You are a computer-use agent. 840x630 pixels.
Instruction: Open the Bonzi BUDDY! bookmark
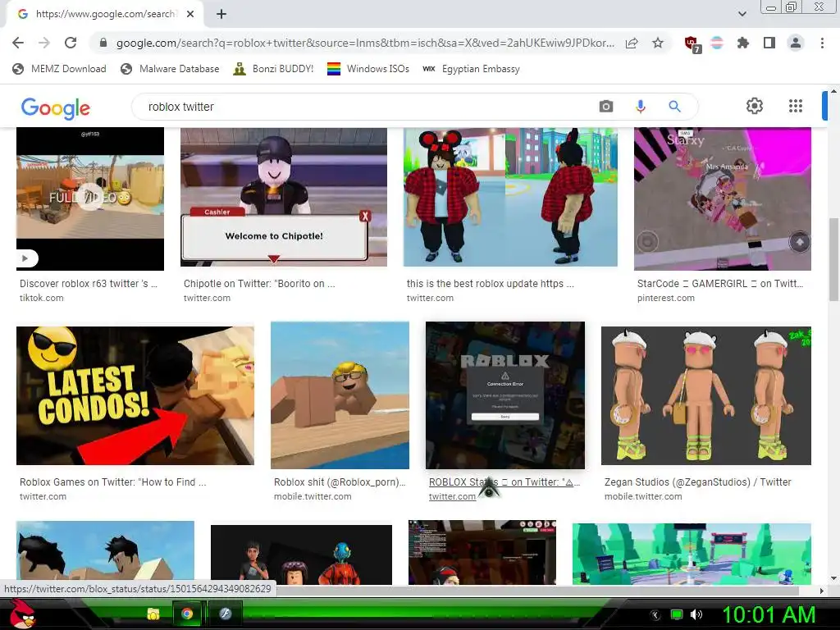(273, 69)
